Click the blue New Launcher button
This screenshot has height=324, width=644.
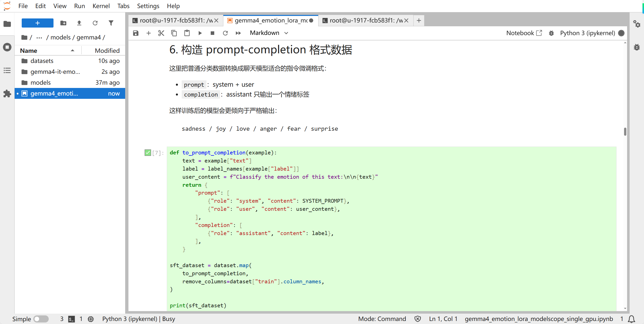point(38,23)
